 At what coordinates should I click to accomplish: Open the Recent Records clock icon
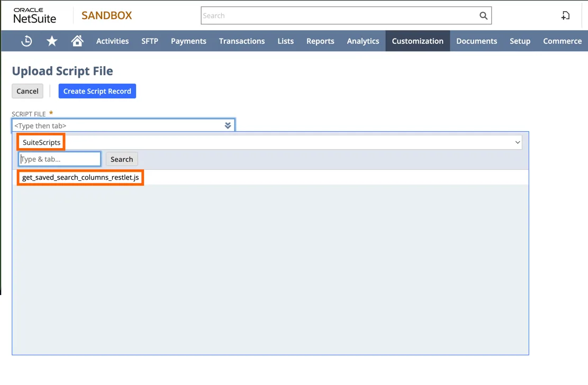point(26,41)
